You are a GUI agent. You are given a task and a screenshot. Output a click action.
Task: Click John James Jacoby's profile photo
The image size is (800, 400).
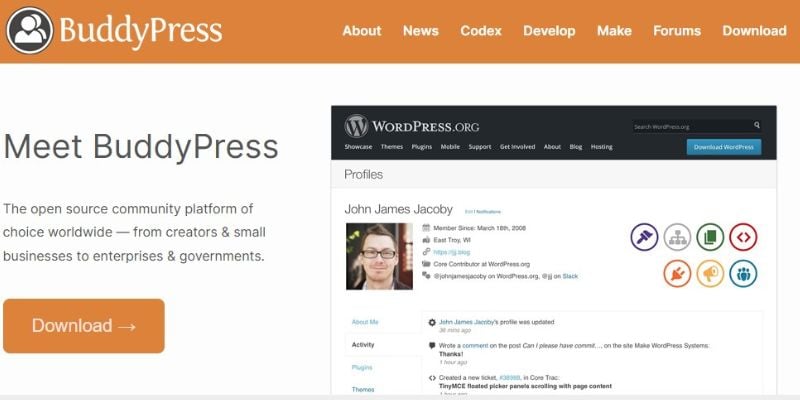pyautogui.click(x=379, y=257)
